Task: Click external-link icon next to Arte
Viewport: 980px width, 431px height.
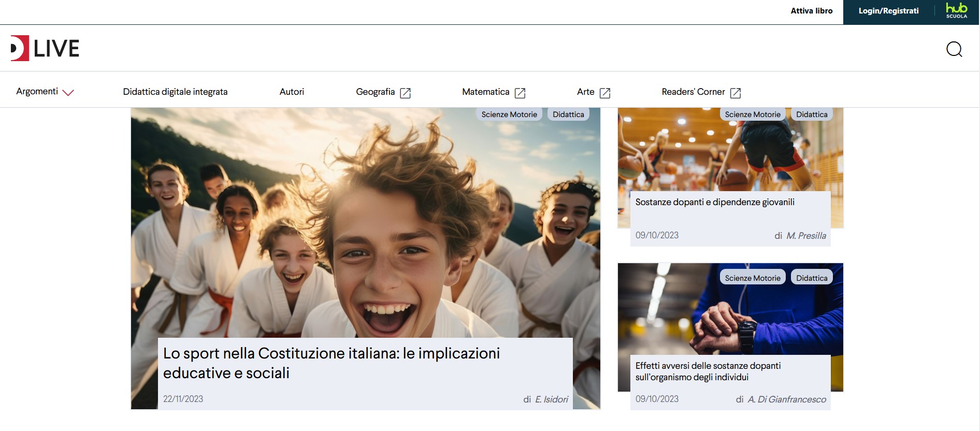Action: click(605, 93)
